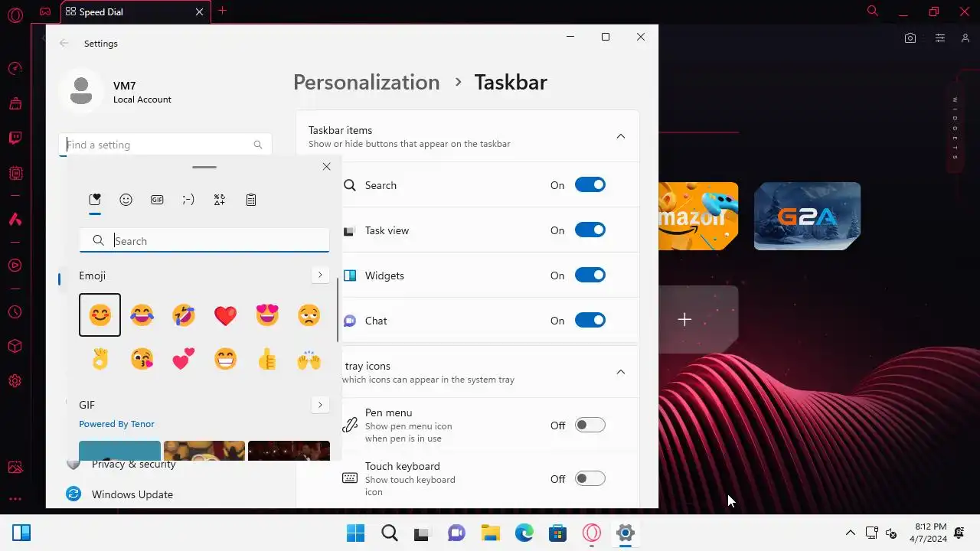
Task: Select red heart emoji
Action: [225, 315]
